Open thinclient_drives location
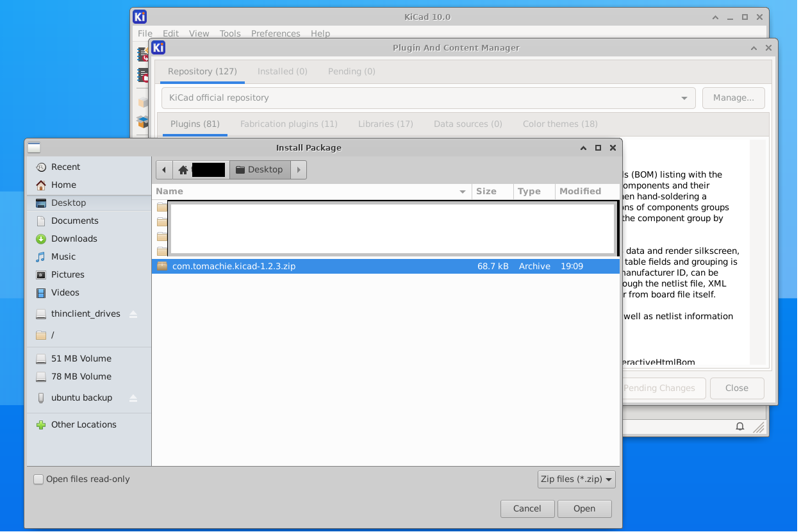The width and height of the screenshot is (801, 532). tap(85, 314)
